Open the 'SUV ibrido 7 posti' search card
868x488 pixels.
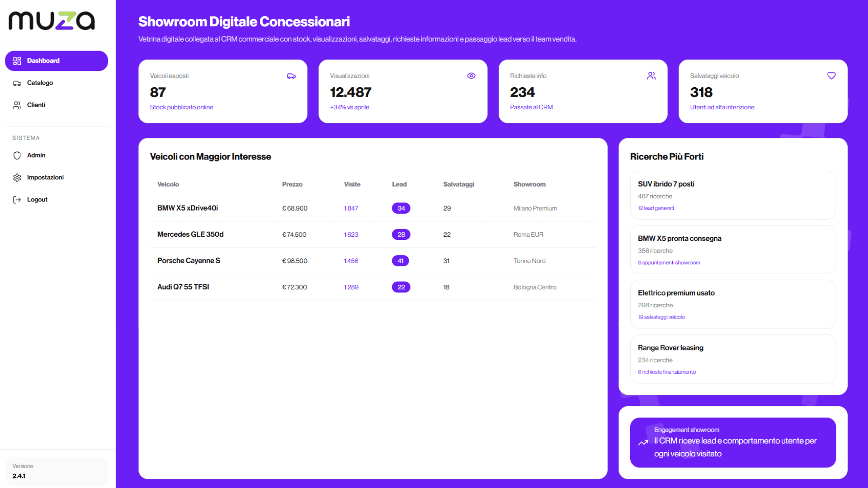pyautogui.click(x=733, y=196)
